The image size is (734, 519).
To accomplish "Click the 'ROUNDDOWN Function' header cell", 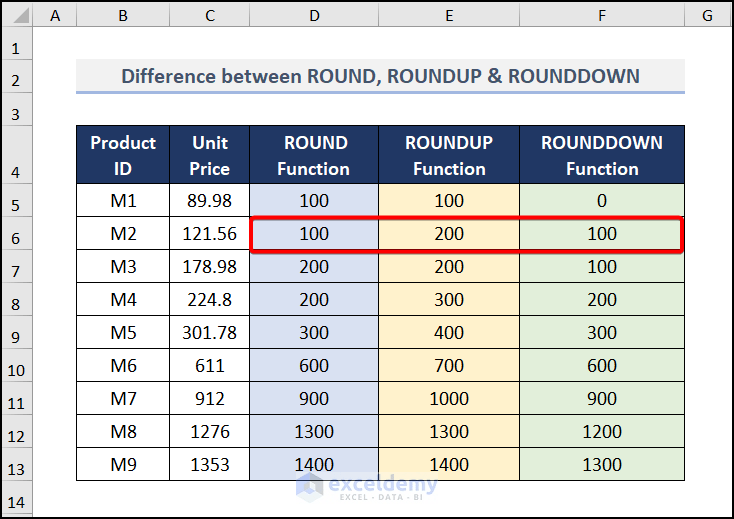I will click(x=602, y=155).
